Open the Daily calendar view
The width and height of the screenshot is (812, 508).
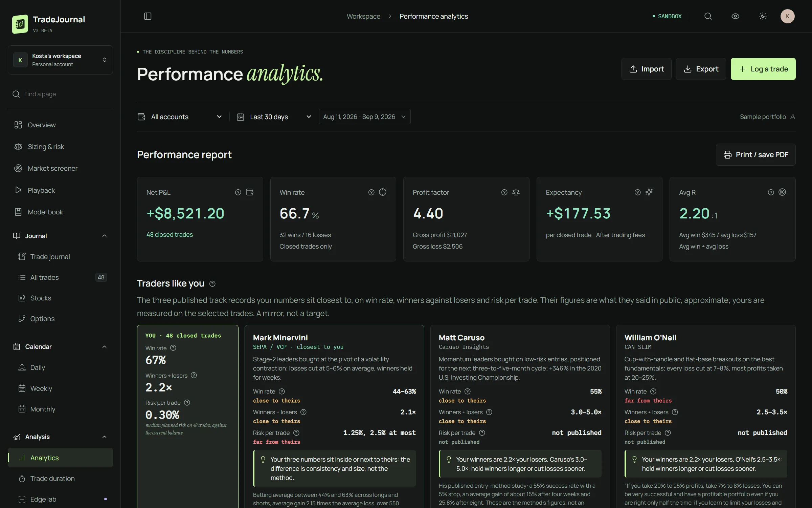pos(60,367)
